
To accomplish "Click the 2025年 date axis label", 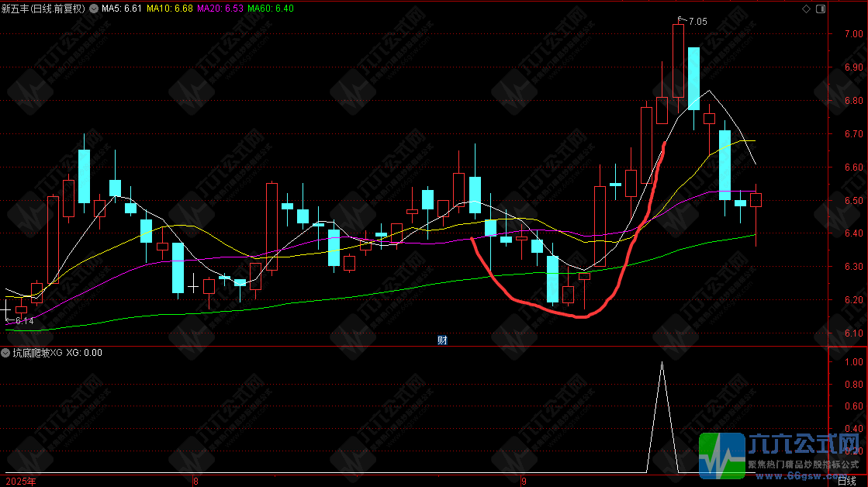I will [21, 481].
